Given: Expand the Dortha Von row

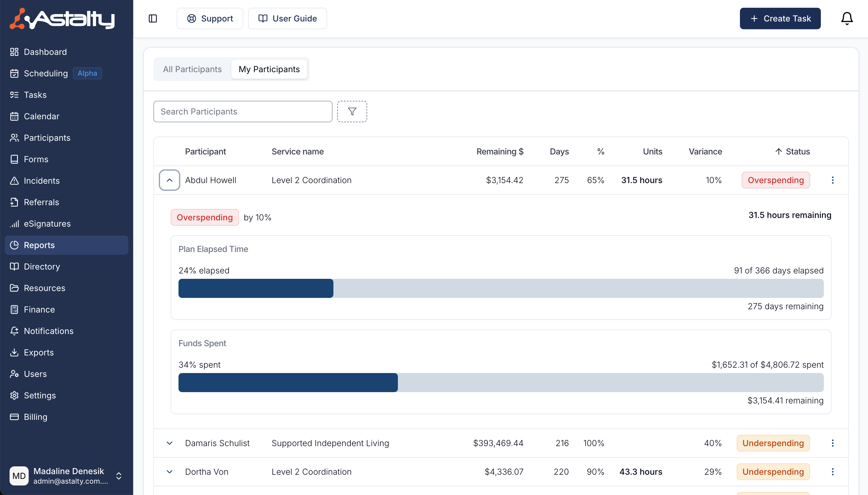Looking at the screenshot, I should (x=169, y=471).
